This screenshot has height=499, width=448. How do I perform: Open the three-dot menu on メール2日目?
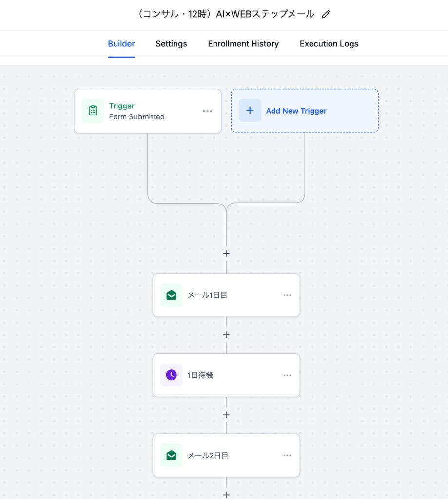(287, 456)
